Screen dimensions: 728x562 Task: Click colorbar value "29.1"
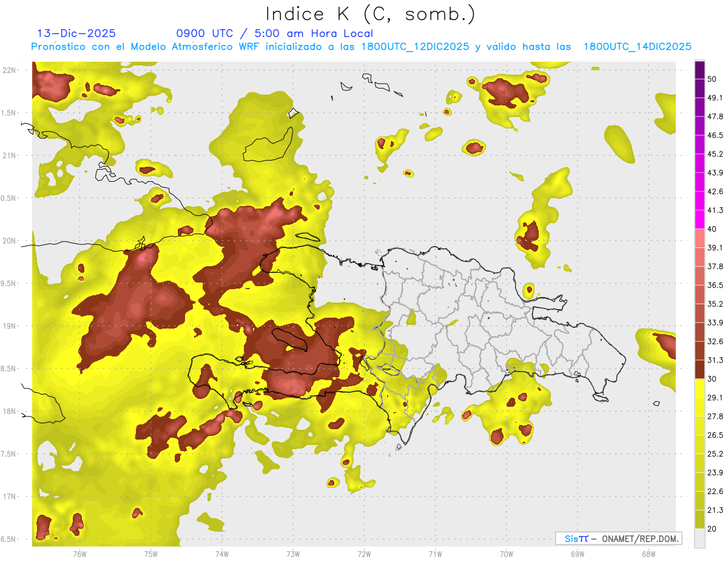(715, 398)
